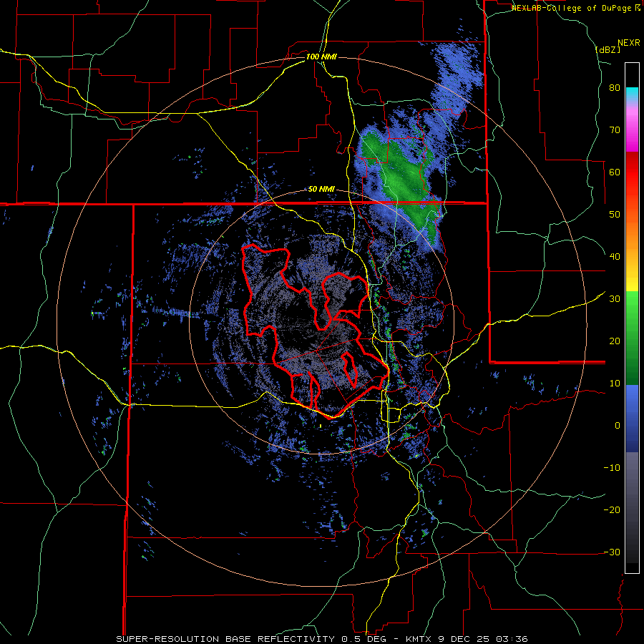Click the '9 DEC 25 03:36' timestamp
This screenshot has height=644, width=644.
click(482, 639)
